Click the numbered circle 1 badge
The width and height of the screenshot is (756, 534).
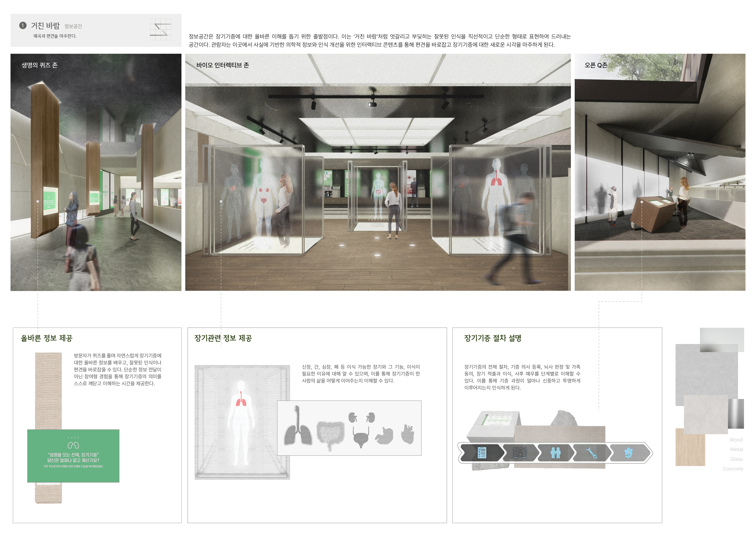[23, 25]
